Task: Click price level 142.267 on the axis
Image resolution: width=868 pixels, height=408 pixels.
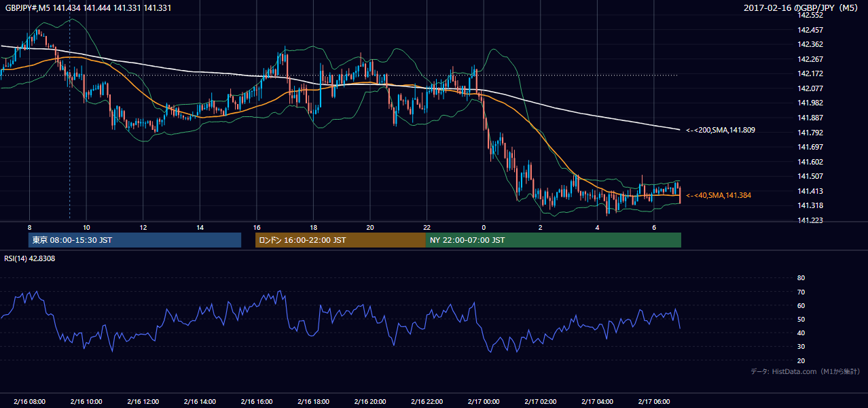Action: pyautogui.click(x=811, y=59)
